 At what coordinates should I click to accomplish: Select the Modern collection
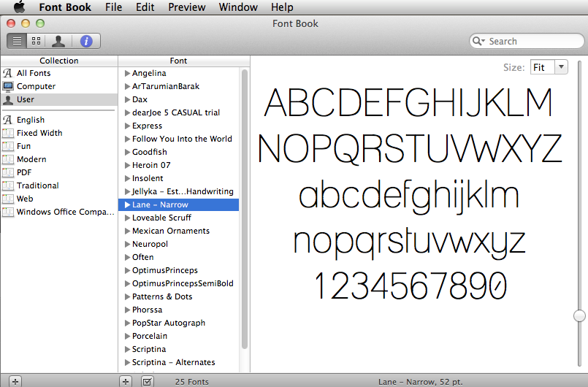(x=59, y=159)
